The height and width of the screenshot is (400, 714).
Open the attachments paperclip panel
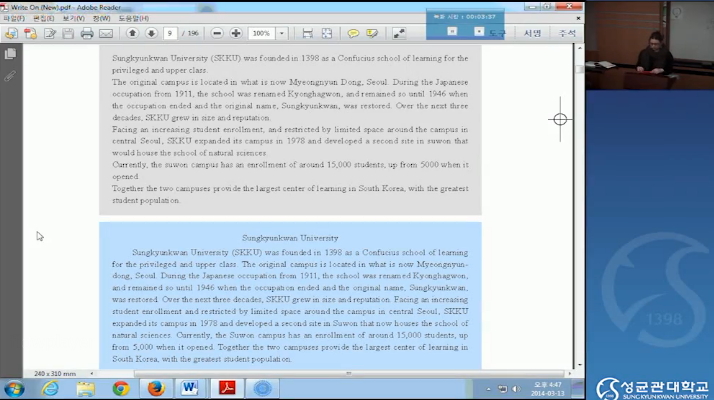point(10,76)
